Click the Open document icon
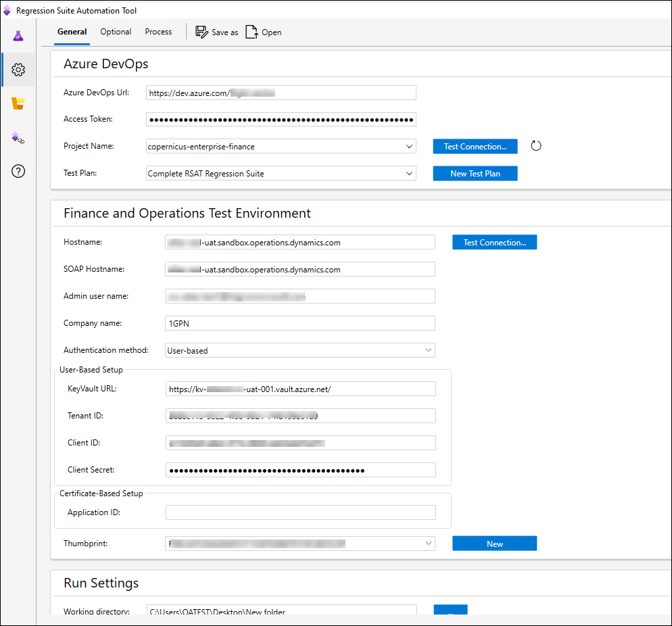The image size is (672, 626). click(251, 32)
